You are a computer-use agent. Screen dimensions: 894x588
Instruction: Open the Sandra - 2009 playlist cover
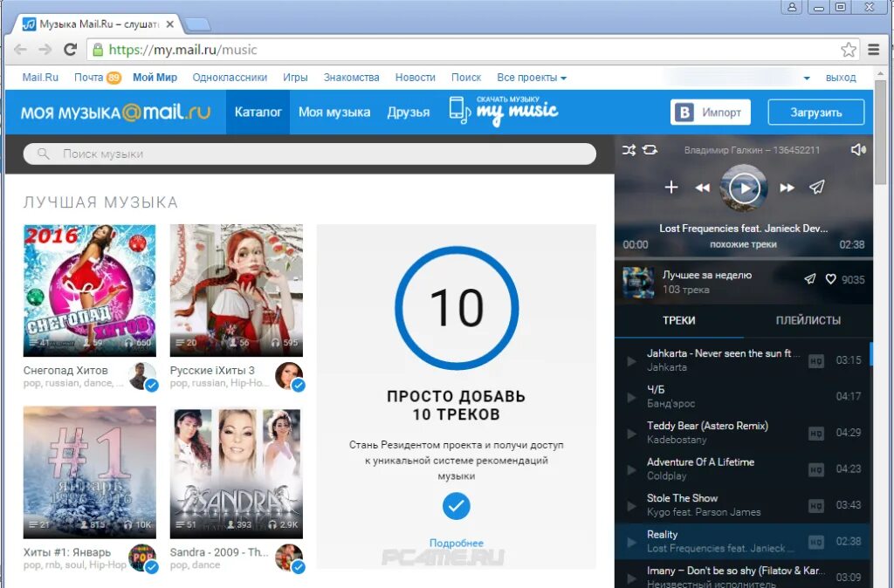click(x=236, y=472)
